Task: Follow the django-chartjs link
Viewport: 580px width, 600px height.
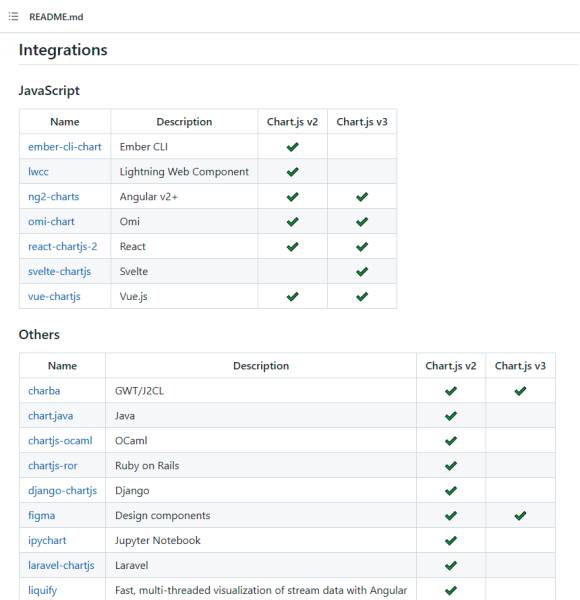Action: pos(62,491)
